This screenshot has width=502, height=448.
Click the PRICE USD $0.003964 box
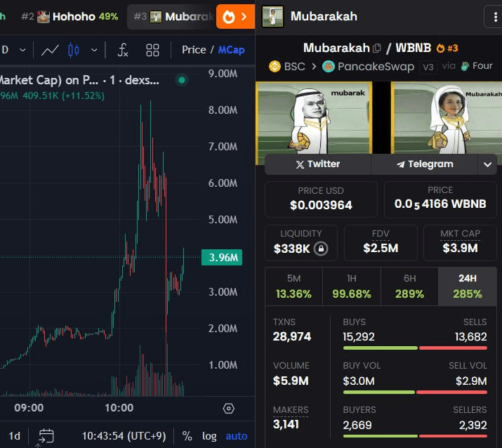321,199
